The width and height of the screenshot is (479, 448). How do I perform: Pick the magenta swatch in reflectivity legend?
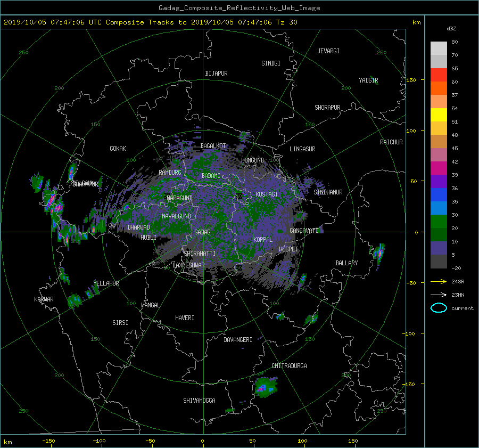[439, 168]
